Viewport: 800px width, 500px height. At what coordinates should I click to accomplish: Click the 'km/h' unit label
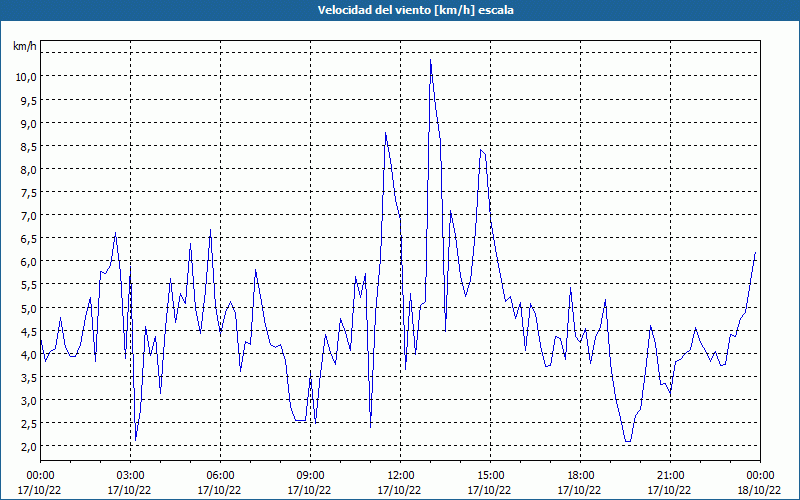24,46
